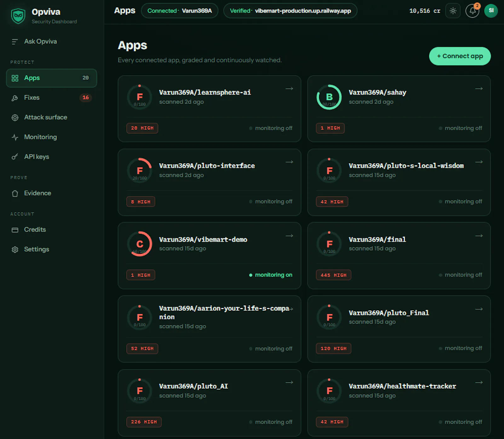Click the F grade ring of pluto_AI
This screenshot has height=439, width=504.
click(140, 391)
